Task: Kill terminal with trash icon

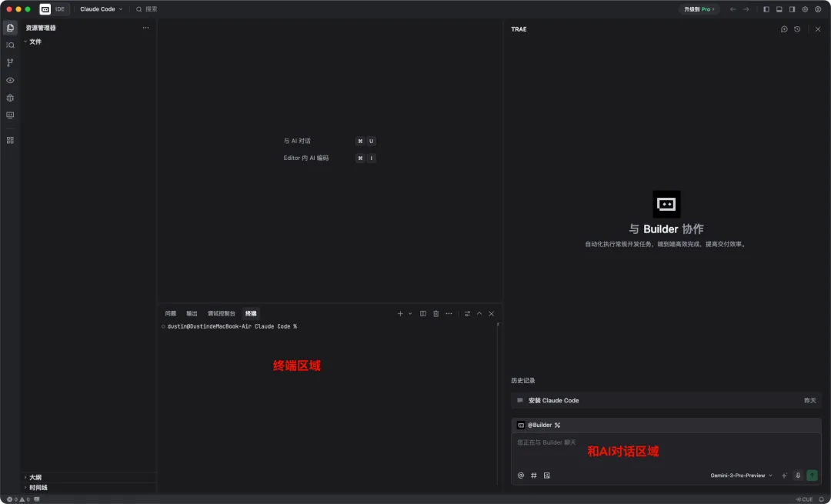Action: (436, 314)
